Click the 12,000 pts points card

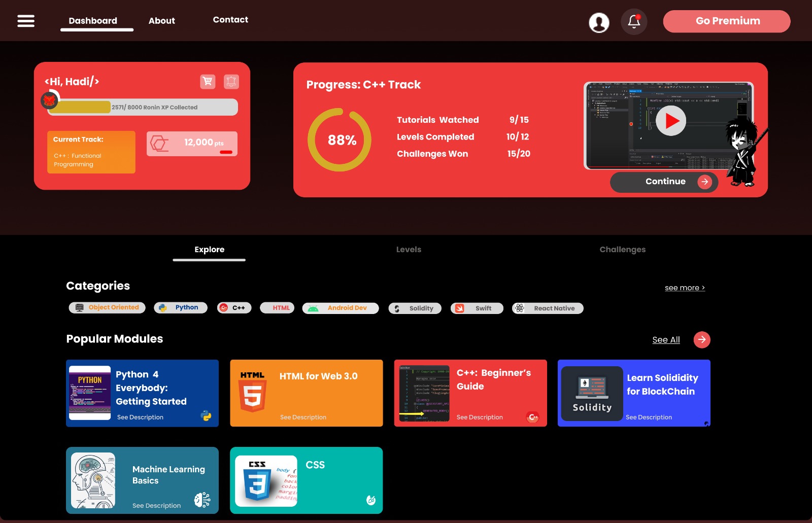pos(192,144)
